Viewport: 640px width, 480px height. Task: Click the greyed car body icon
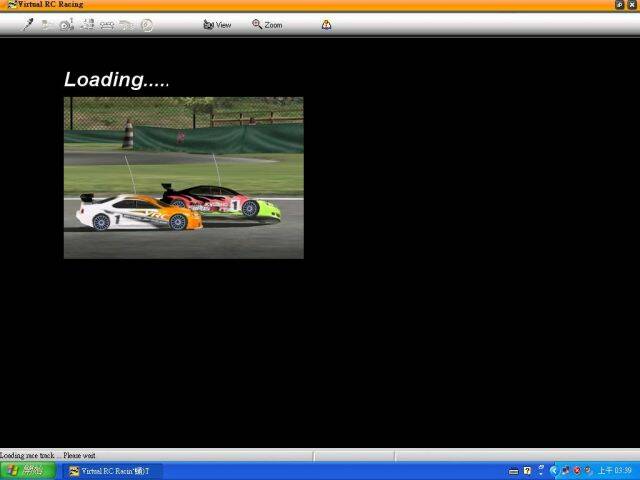point(127,25)
